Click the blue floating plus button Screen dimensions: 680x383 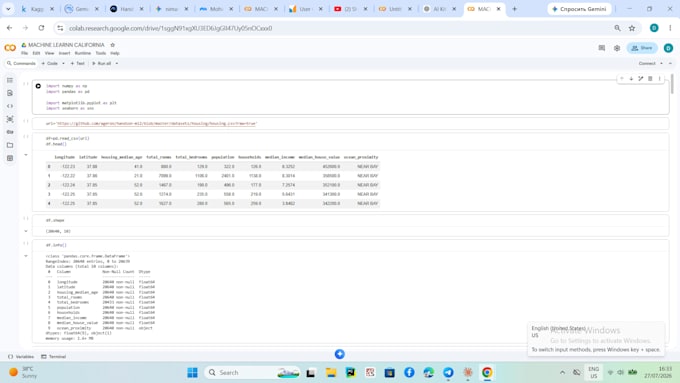pos(340,354)
